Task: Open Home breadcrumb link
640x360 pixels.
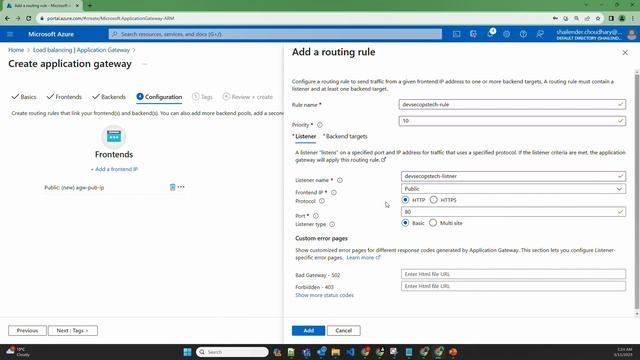Action: pyautogui.click(x=16, y=50)
